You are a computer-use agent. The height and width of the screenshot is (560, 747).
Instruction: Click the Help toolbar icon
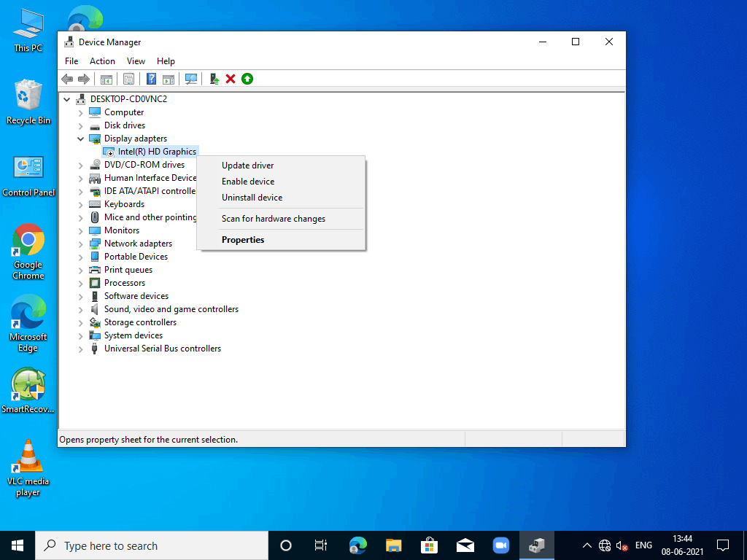tap(152, 79)
